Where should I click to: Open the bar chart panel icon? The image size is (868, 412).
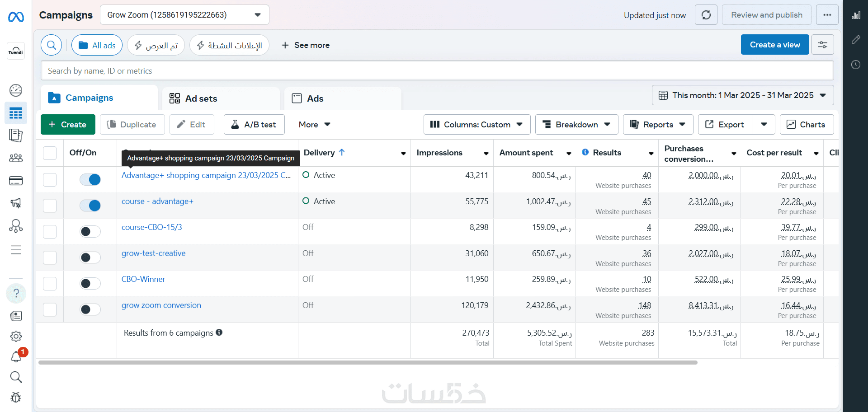(x=856, y=15)
